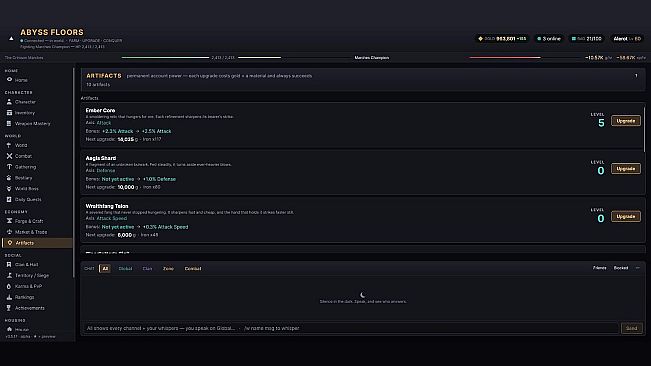Click the Marches Champion enemy name
The width and height of the screenshot is (651, 366).
[x=372, y=58]
